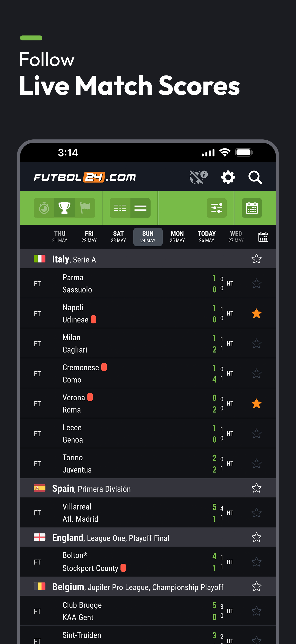Open date picker calendar in date bar
Image resolution: width=296 pixels, height=644 pixels.
pyautogui.click(x=263, y=237)
